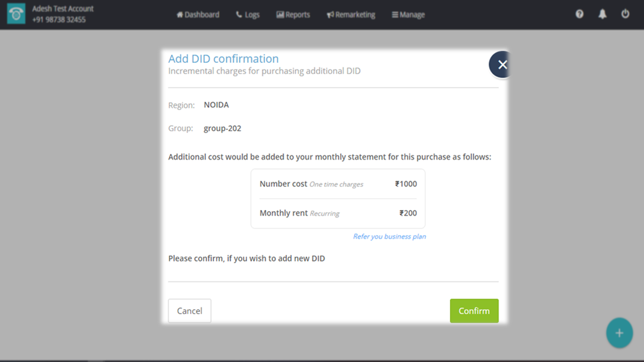Open the notifications bell

click(602, 14)
